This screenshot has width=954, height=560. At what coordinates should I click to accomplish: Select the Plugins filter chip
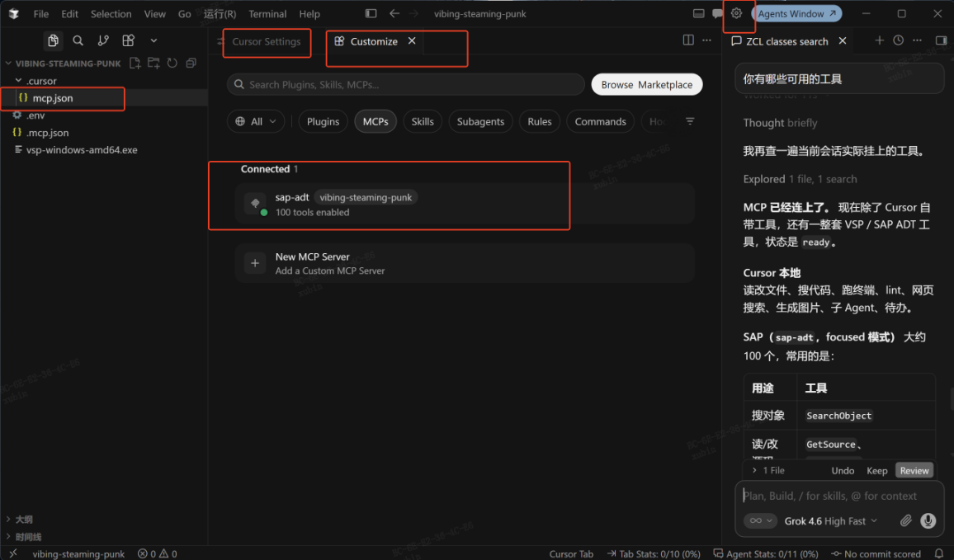pyautogui.click(x=323, y=121)
